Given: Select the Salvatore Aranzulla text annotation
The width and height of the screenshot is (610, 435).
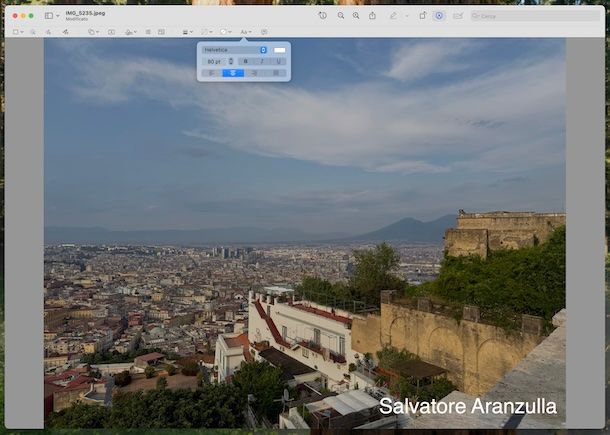Looking at the screenshot, I should 468,406.
